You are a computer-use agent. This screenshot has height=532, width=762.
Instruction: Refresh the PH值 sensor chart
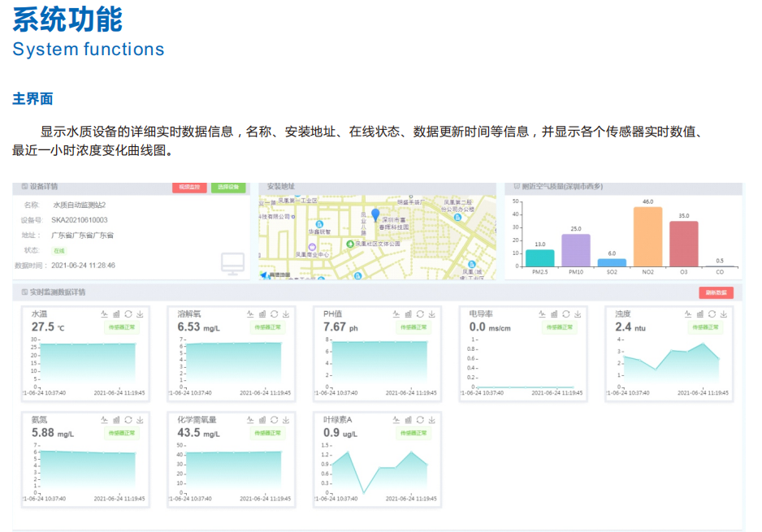(x=420, y=314)
